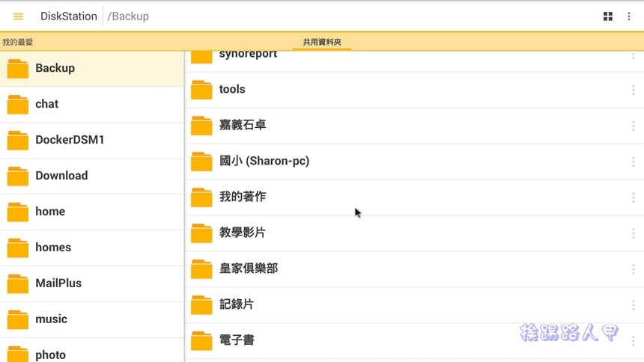644x362 pixels.
Task: Open the MailPlus shared folder
Action: click(92, 283)
